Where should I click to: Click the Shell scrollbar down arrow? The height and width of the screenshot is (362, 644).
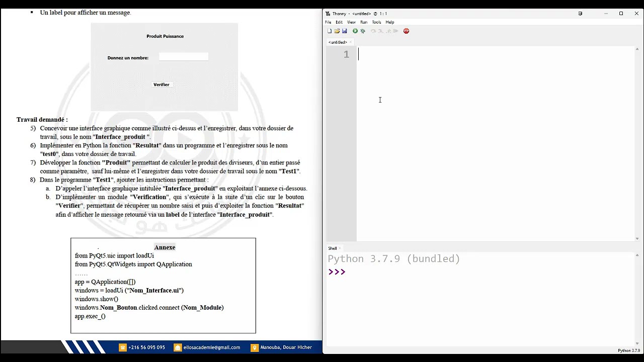click(x=638, y=344)
